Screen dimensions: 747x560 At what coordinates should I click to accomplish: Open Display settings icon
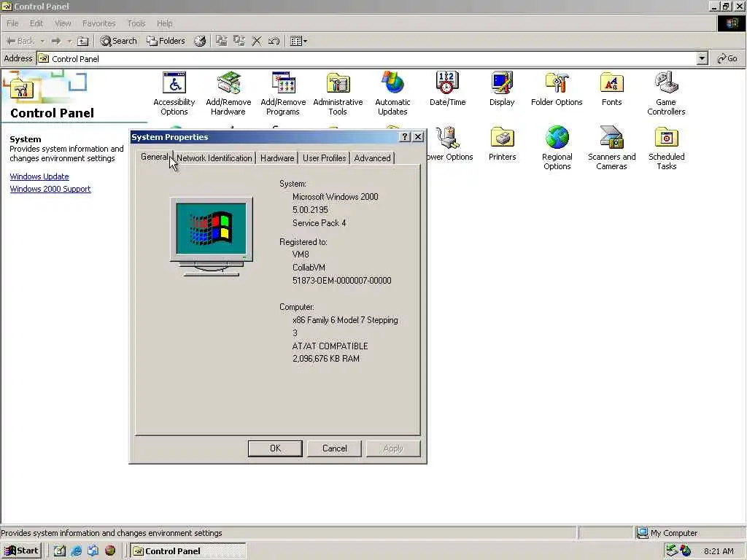tap(502, 88)
